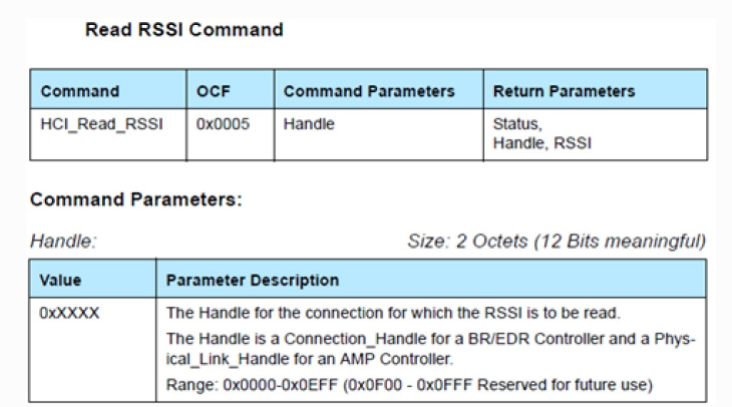Click the "Handle, RSSI" return parameters line
Viewport: 732px width, 407px height.
(542, 143)
